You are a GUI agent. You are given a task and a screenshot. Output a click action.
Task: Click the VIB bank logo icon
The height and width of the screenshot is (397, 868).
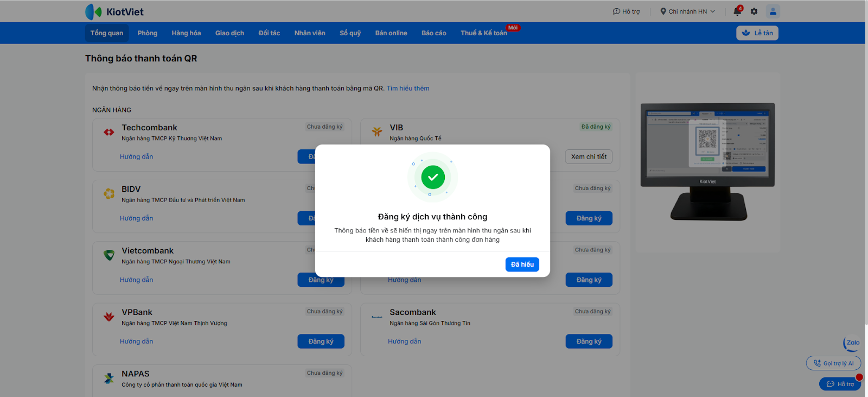coord(377,131)
